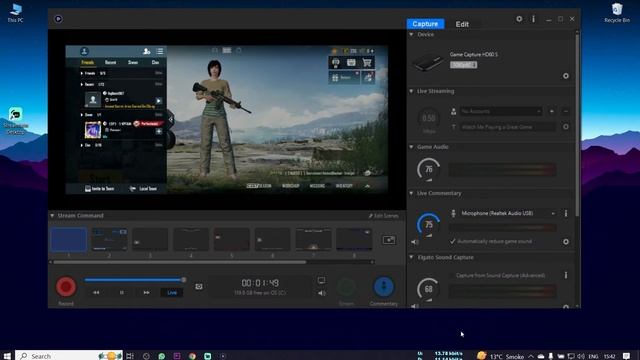Select Stream Command scene 8 thumbnail
640x360 pixels.
tap(354, 240)
